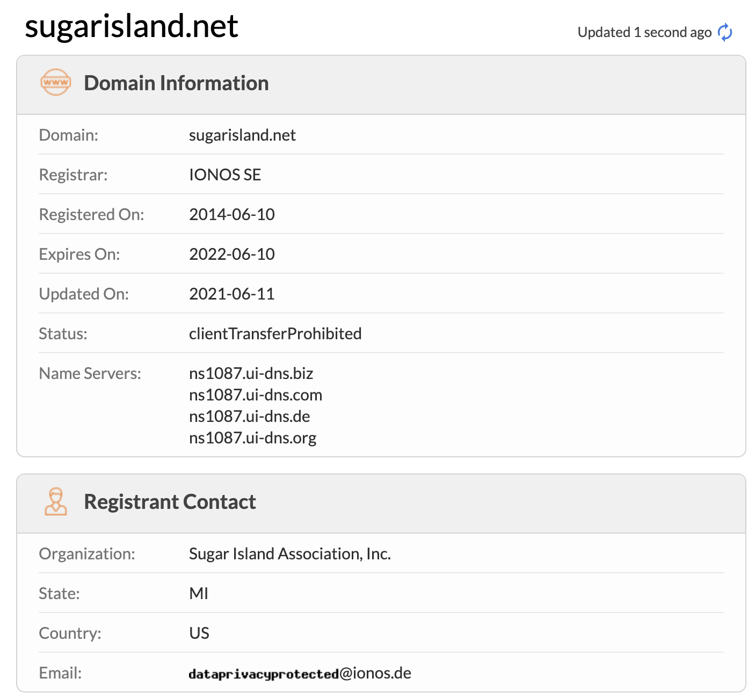The image size is (755, 700).
Task: Click the expiration date 2022-06-10
Action: pyautogui.click(x=232, y=254)
